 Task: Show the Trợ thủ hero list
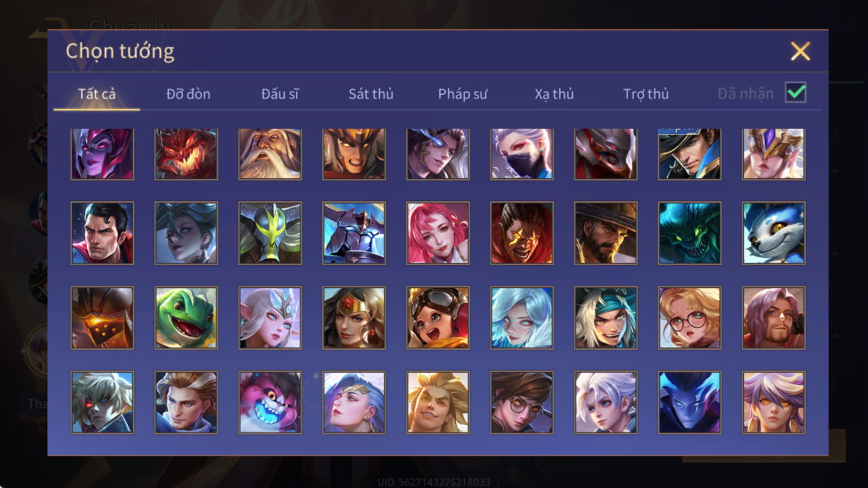(646, 94)
